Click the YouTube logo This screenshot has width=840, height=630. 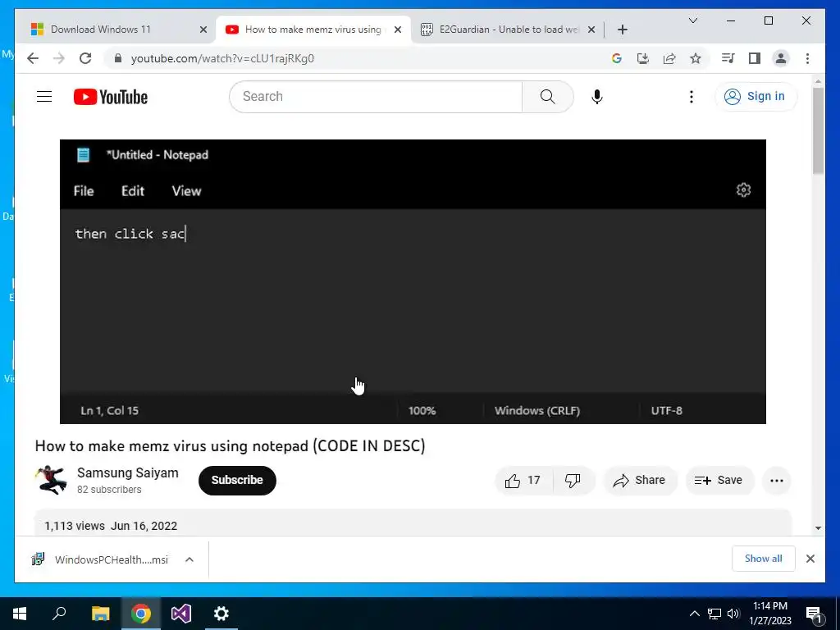pyautogui.click(x=111, y=97)
